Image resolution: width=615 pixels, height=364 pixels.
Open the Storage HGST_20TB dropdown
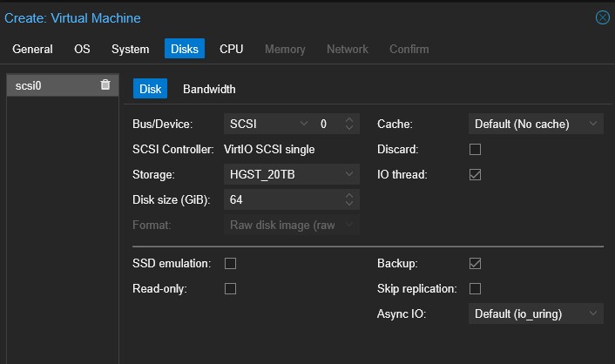tap(292, 174)
